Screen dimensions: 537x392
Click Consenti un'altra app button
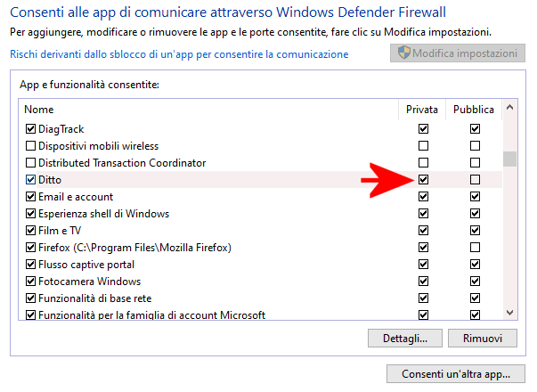[455, 373]
